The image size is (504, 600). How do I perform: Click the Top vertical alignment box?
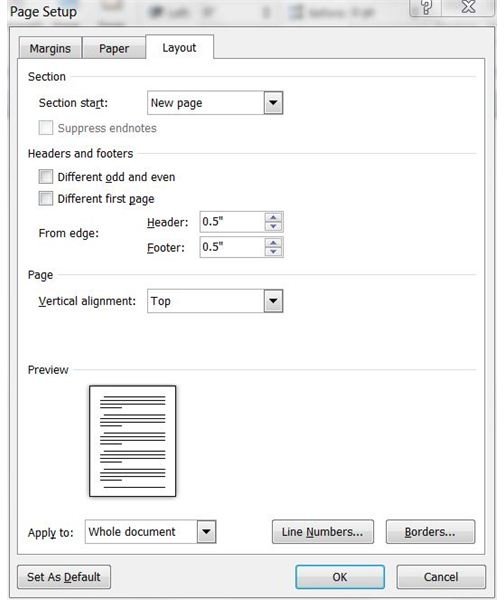click(206, 301)
